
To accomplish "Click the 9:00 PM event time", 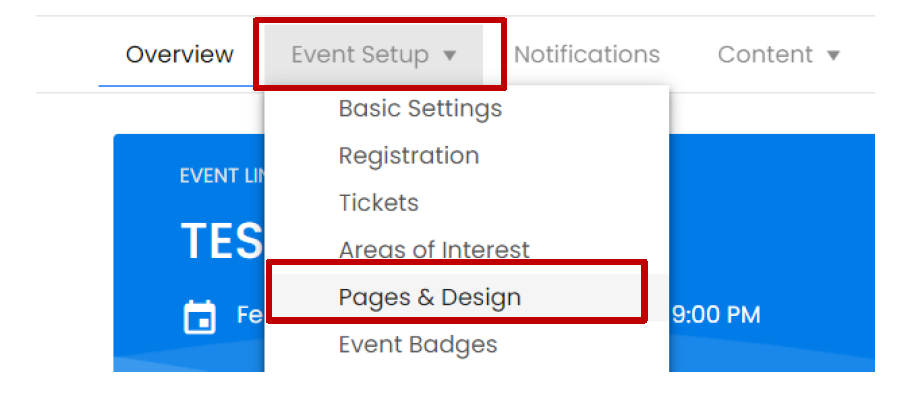I will (715, 316).
